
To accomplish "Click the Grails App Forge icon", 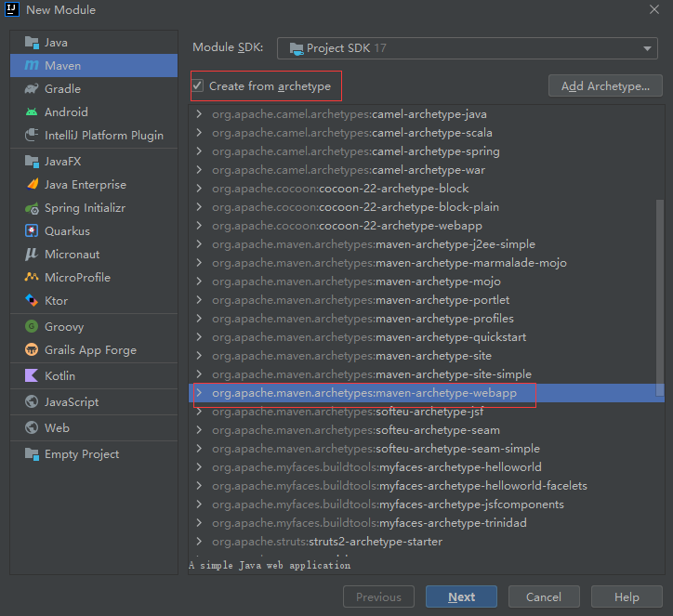I will 32,349.
